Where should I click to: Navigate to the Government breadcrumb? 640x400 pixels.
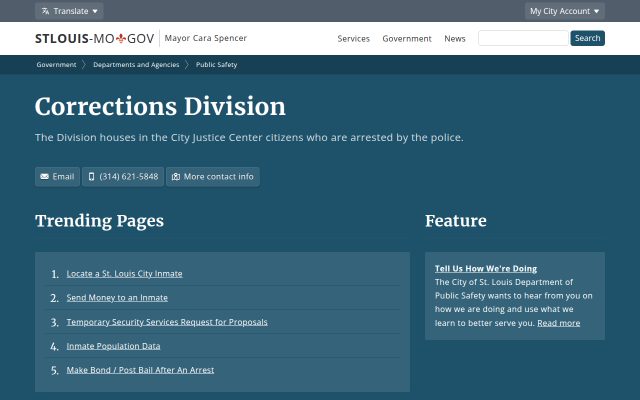pos(56,64)
